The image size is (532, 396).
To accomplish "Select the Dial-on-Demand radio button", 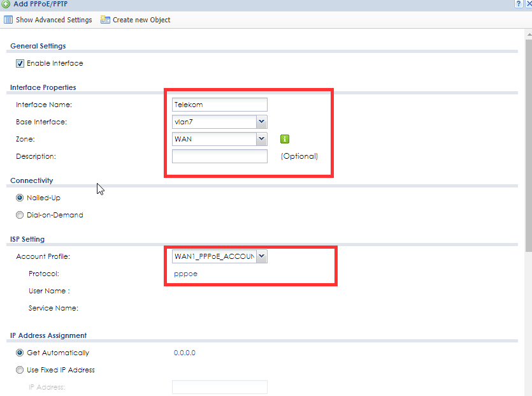I will pos(20,215).
